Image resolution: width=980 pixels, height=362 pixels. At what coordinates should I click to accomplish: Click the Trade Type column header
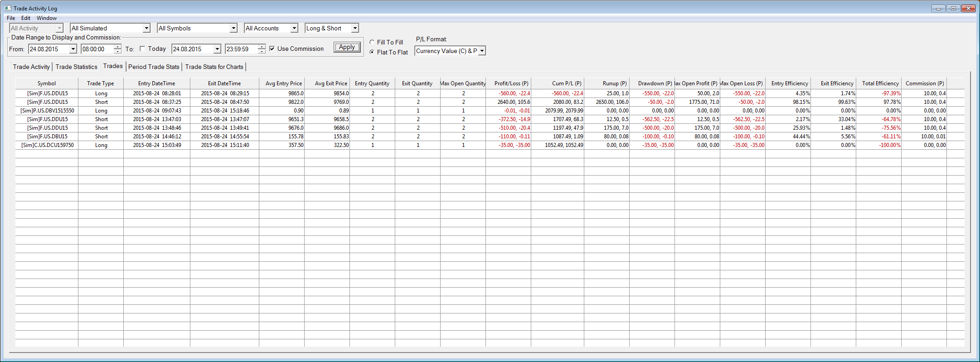click(101, 83)
